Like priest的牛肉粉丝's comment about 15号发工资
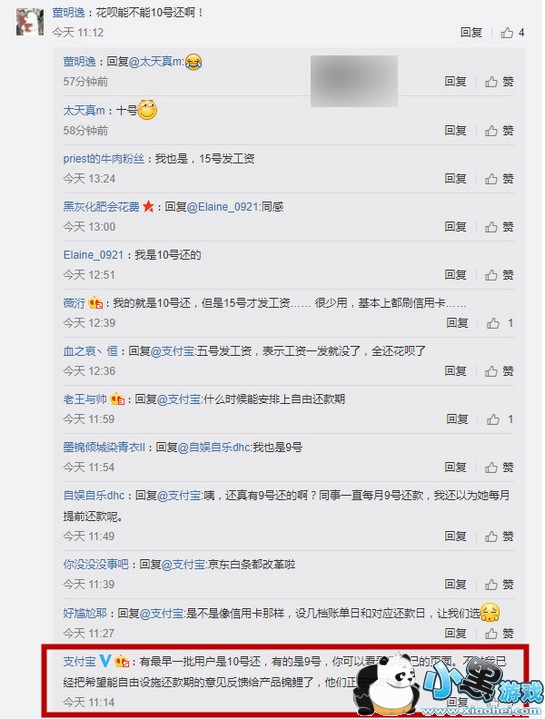 [x=499, y=179]
